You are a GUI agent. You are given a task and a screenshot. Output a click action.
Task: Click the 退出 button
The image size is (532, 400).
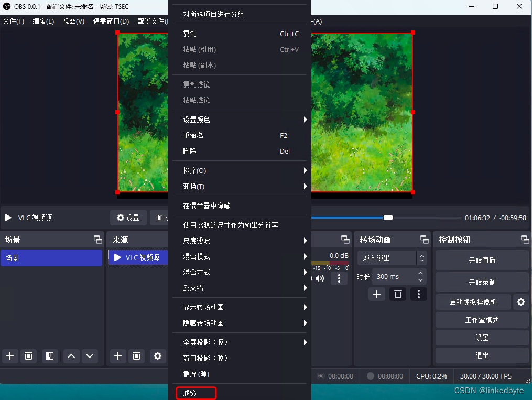[482, 355]
